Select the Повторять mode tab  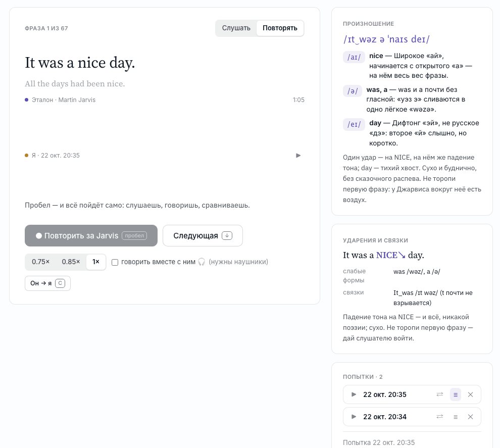pyautogui.click(x=280, y=28)
